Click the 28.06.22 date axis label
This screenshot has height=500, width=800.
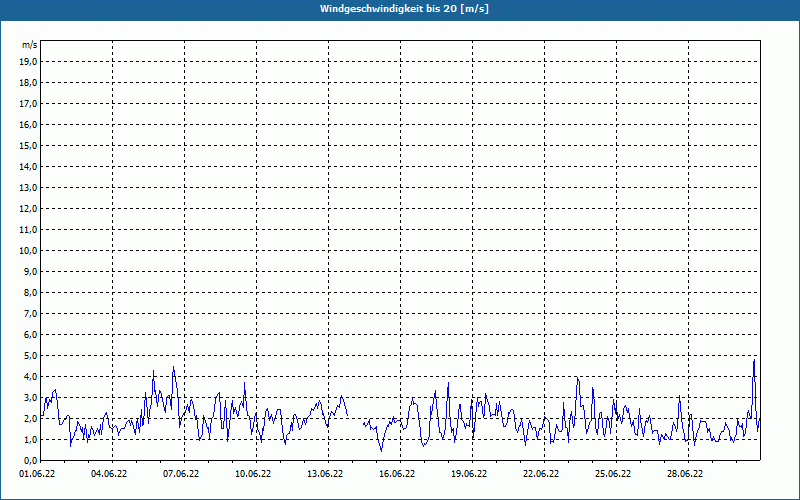pos(685,474)
